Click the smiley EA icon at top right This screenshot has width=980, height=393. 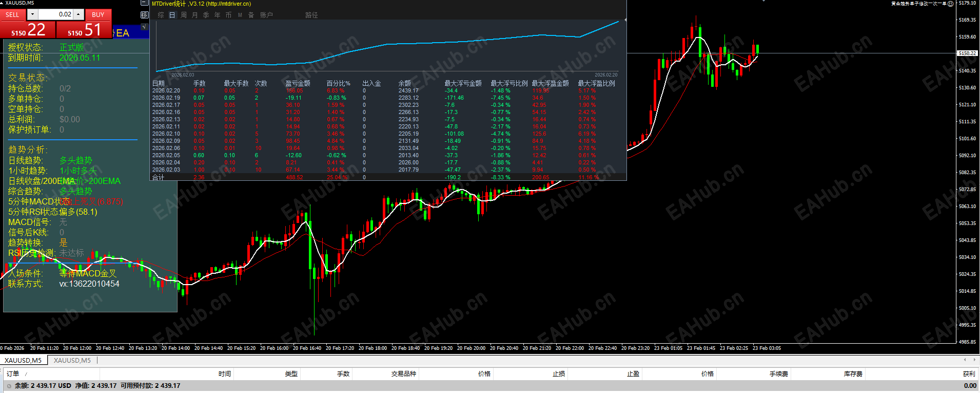(x=950, y=4)
